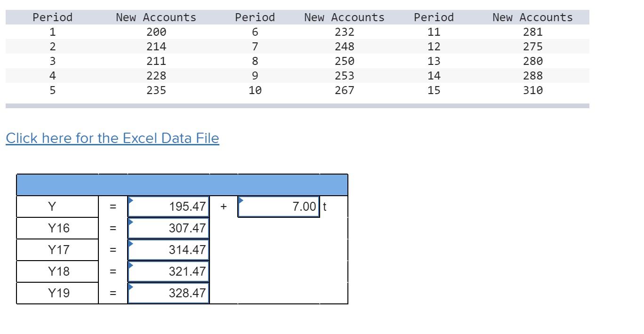Select the Y16 answer field 307.47

pos(169,228)
